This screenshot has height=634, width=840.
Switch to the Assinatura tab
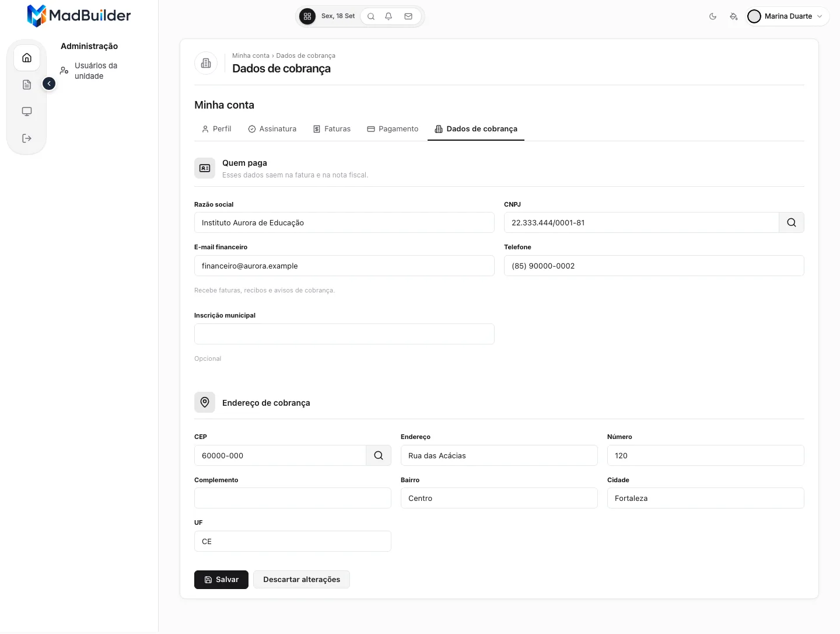pyautogui.click(x=272, y=129)
